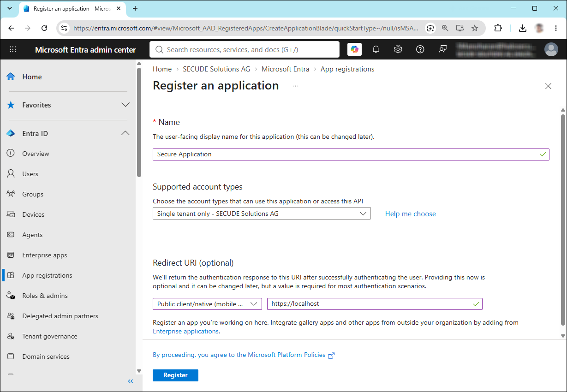Open the notifications bell
Viewport: 567px width, 392px height.
pyautogui.click(x=376, y=49)
